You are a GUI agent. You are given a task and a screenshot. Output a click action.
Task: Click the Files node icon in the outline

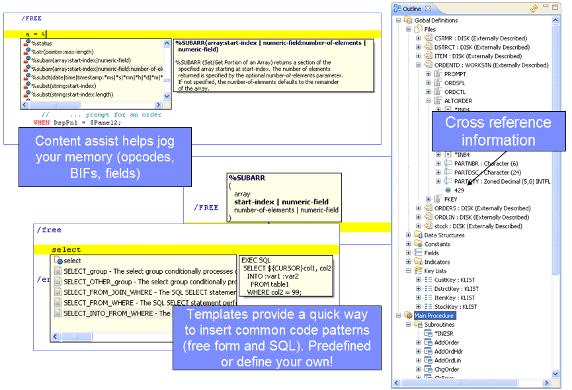click(418, 29)
